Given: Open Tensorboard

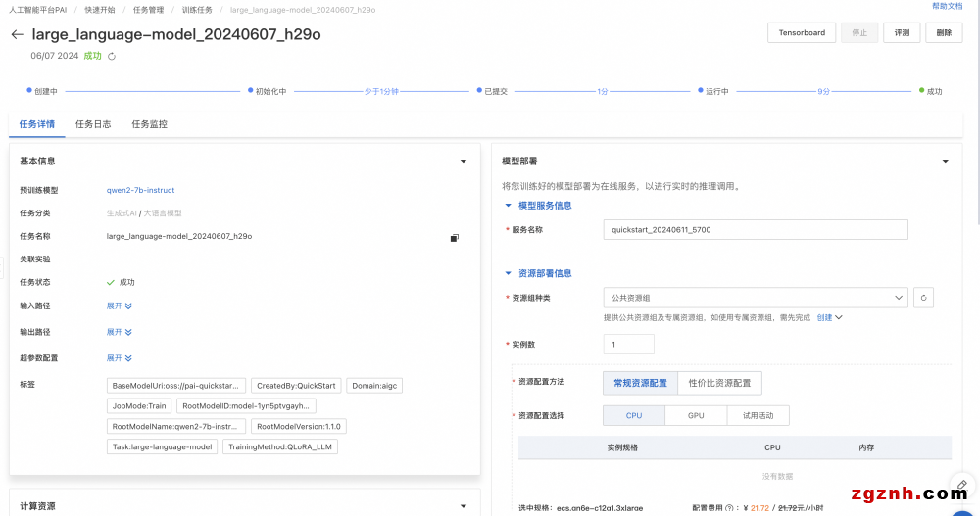Looking at the screenshot, I should point(802,32).
